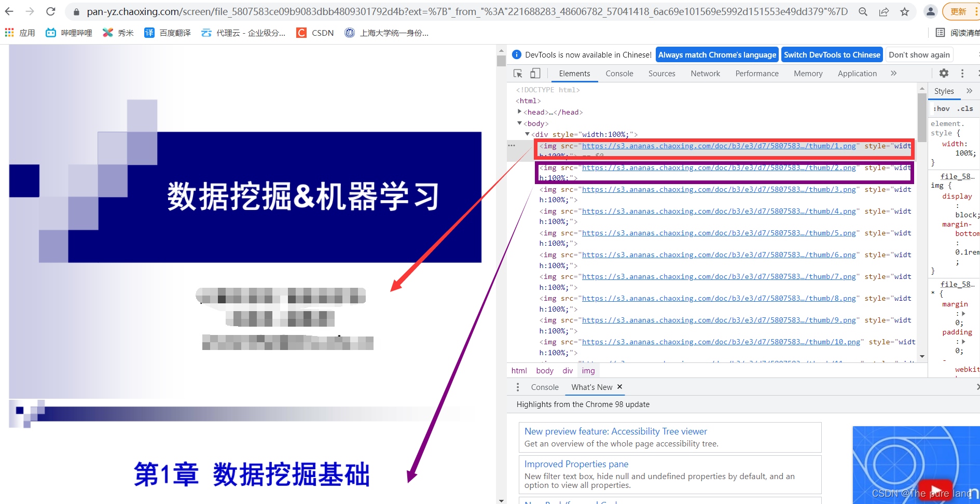Expand the padding shorthand property
The height and width of the screenshot is (504, 980).
(x=963, y=342)
